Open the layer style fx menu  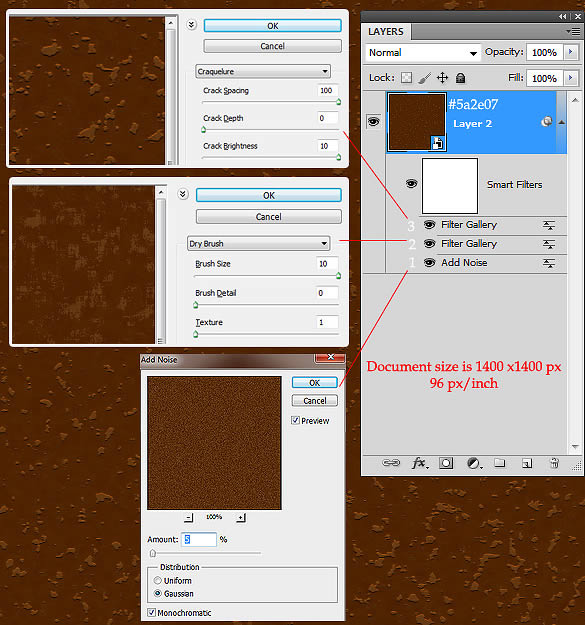420,463
